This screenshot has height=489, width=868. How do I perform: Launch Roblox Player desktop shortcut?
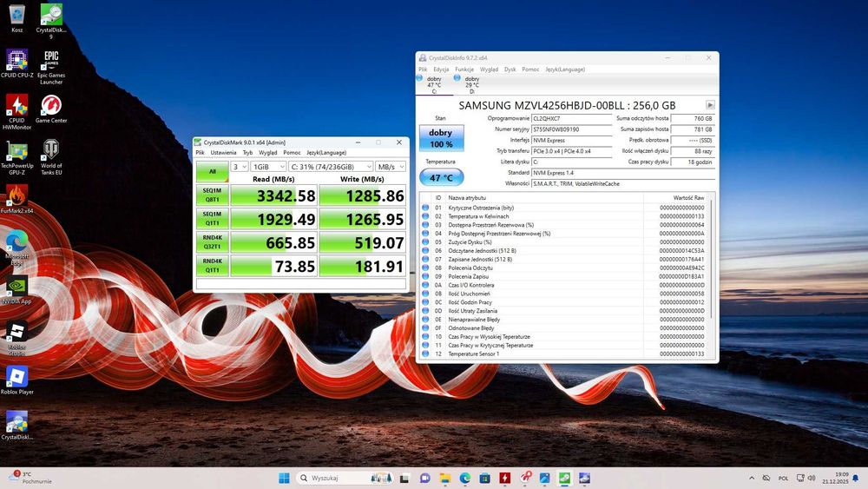17,380
